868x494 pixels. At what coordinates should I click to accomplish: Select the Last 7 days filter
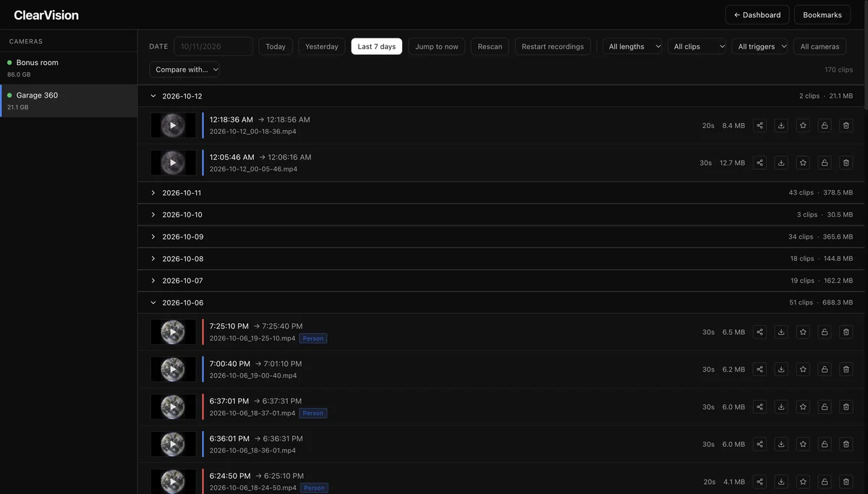pos(377,46)
